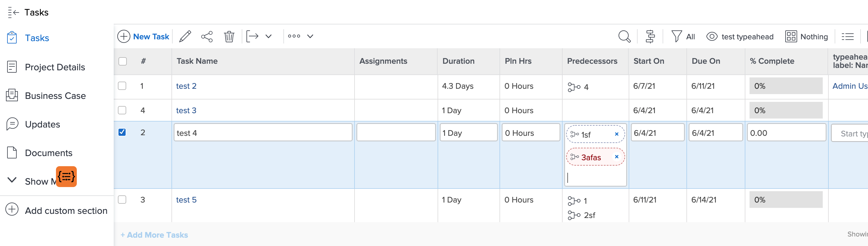Expand the more options ellipsis dropdown
This screenshot has width=868, height=246.
coord(310,36)
